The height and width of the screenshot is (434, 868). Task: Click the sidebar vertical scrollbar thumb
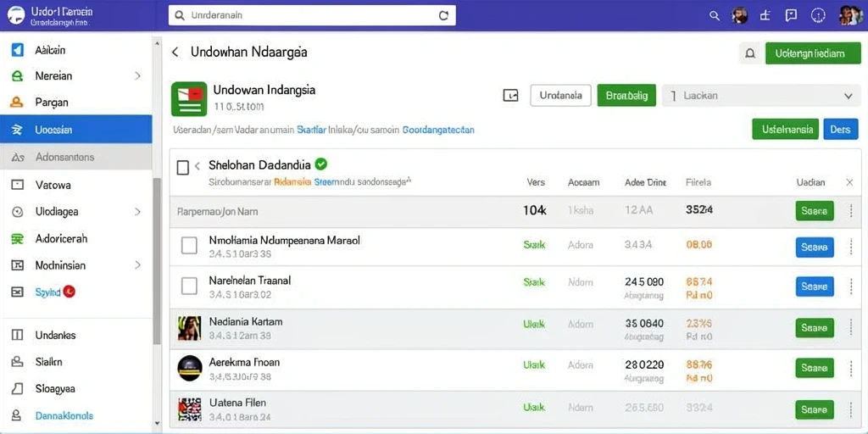[x=157, y=260]
